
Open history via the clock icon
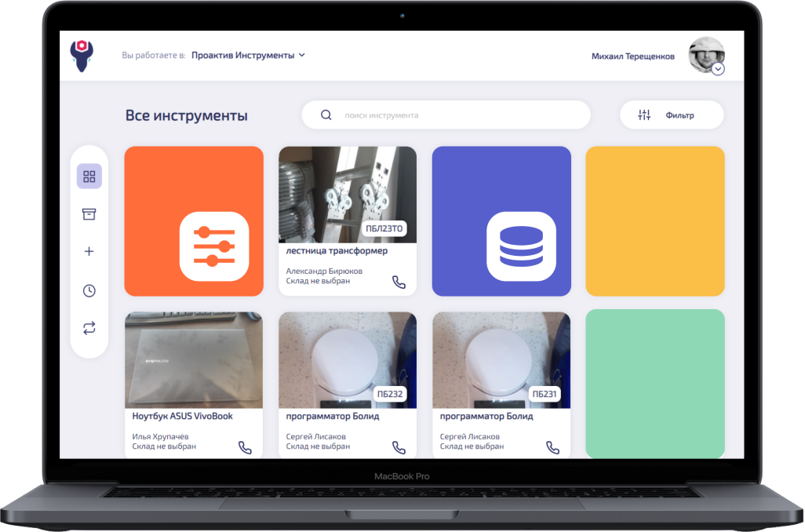[x=89, y=290]
